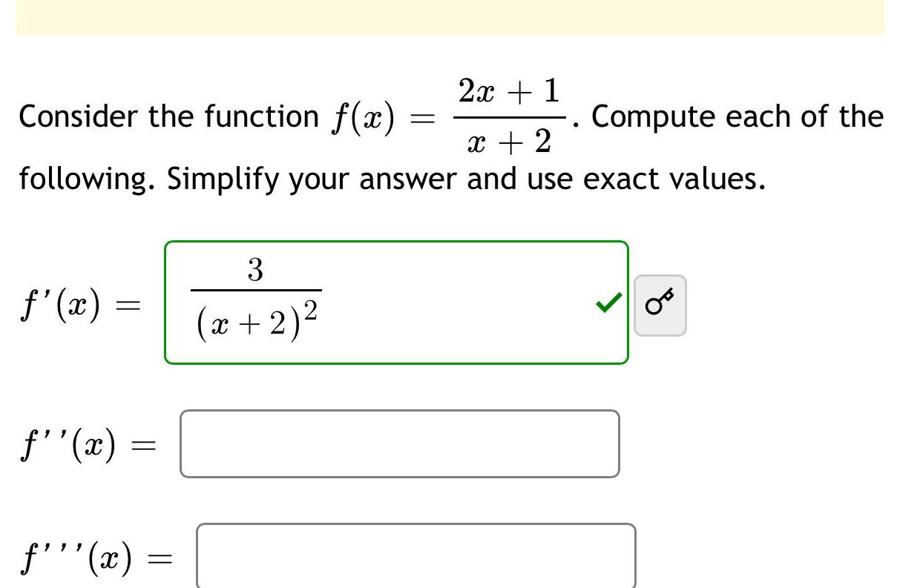The image size is (897, 588).
Task: Click the answer key icon beside f'(x)
Action: click(x=660, y=305)
